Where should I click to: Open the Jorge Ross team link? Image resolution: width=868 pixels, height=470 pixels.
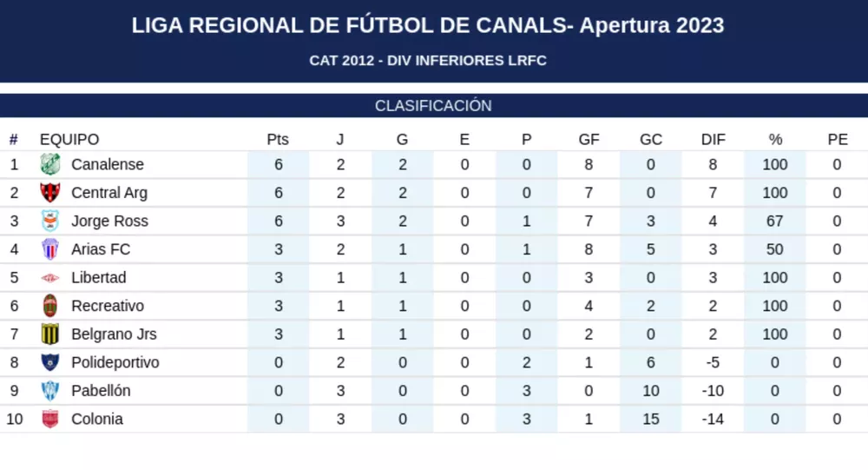point(109,221)
